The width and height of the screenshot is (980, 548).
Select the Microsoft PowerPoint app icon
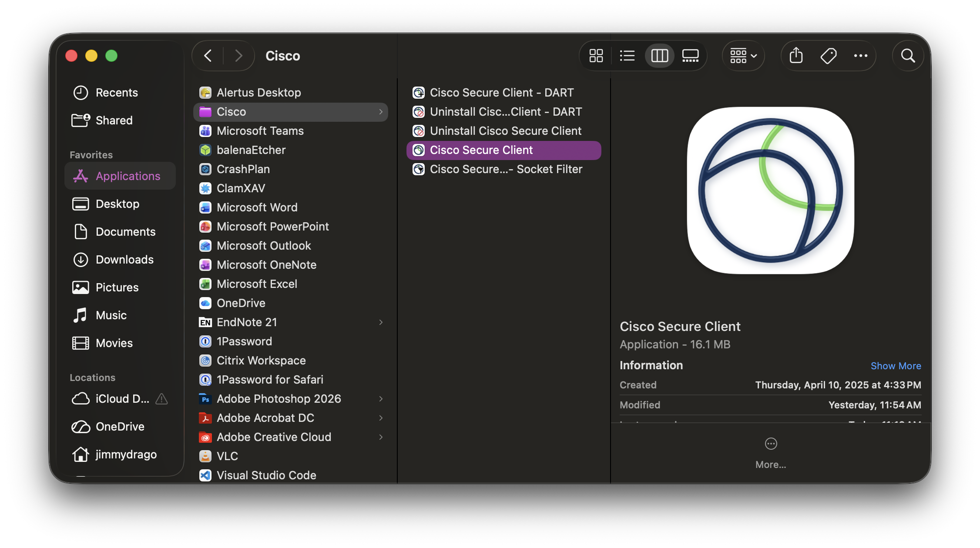tap(205, 227)
